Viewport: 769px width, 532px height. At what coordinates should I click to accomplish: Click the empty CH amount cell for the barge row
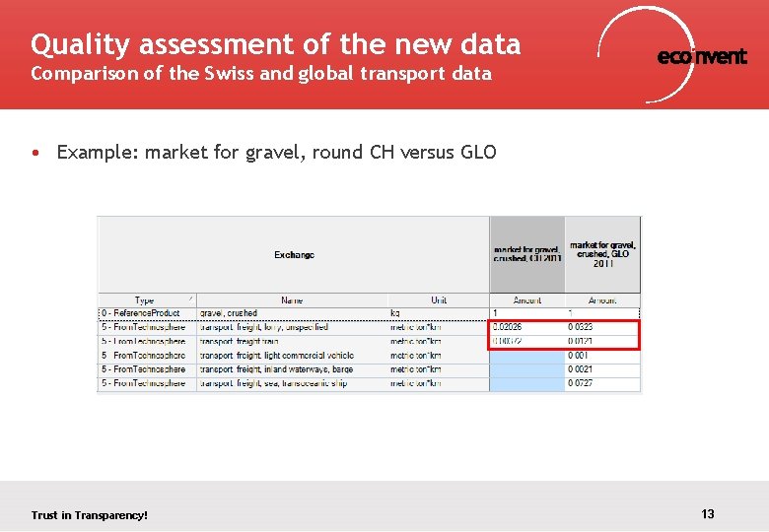[x=527, y=369]
